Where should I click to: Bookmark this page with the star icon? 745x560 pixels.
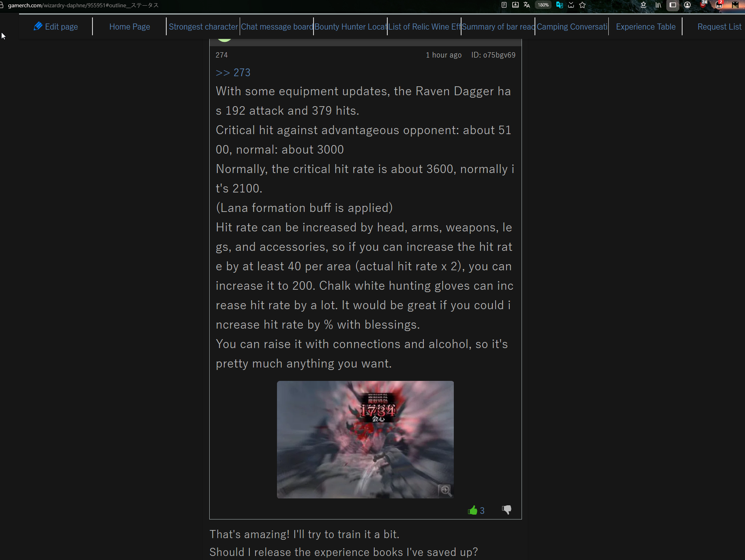(x=582, y=5)
